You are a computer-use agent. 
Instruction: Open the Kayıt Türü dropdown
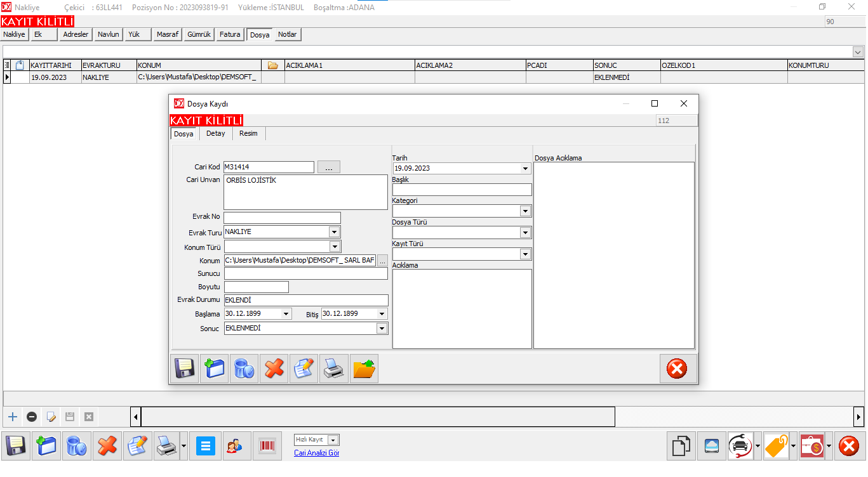tap(525, 254)
